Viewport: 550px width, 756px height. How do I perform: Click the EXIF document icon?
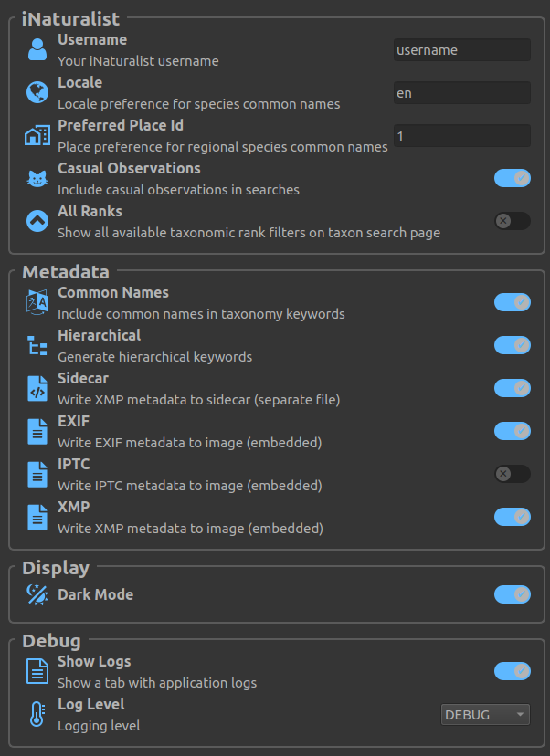pos(37,431)
